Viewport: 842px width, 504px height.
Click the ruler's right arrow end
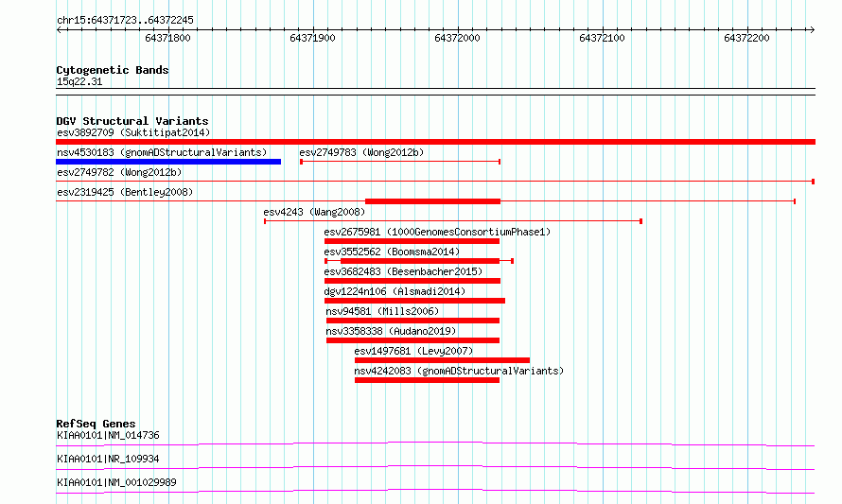(x=812, y=30)
